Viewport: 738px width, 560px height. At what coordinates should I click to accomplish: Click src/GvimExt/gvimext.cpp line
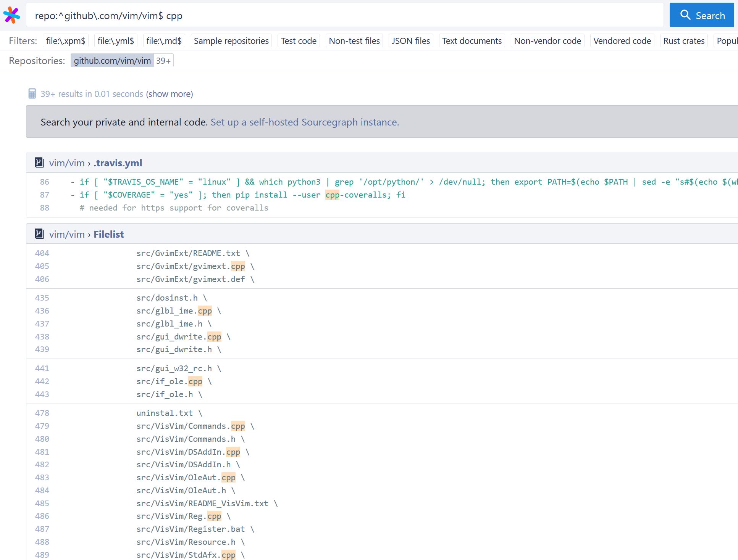382,266
